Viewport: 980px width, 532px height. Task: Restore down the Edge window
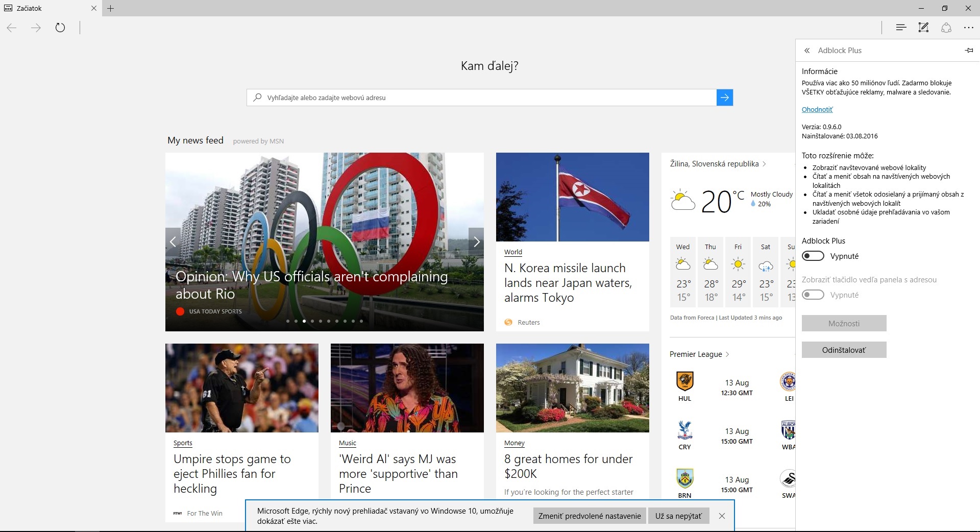[945, 8]
